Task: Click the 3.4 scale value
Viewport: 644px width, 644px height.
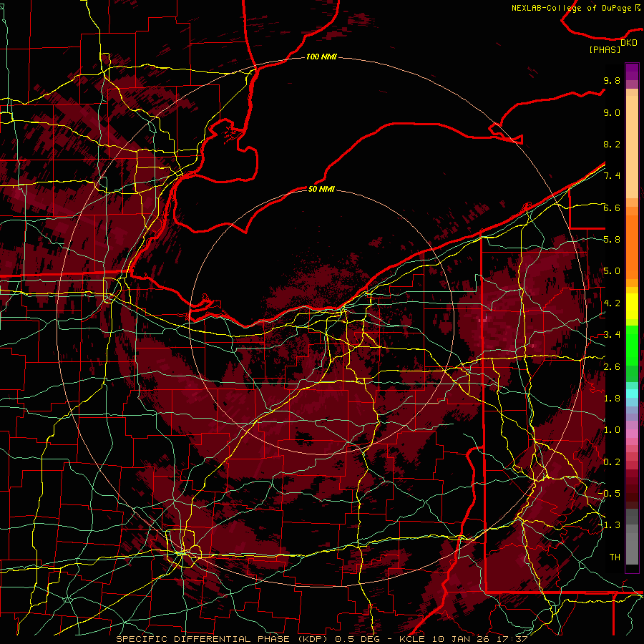Action: pos(612,335)
